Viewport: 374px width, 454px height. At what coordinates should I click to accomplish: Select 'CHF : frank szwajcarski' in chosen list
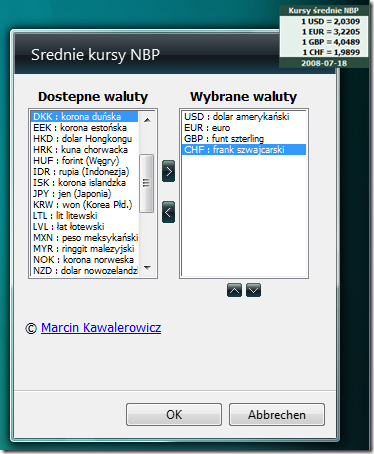point(244,149)
